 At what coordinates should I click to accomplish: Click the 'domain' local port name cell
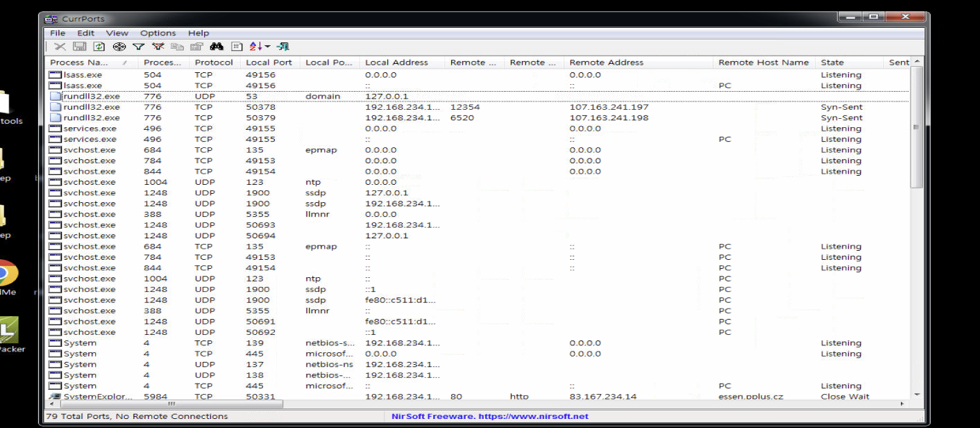(x=323, y=96)
